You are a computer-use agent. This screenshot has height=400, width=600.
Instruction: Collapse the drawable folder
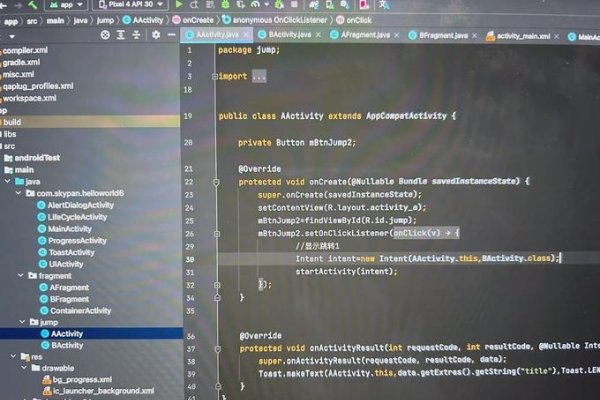[x=24, y=367]
